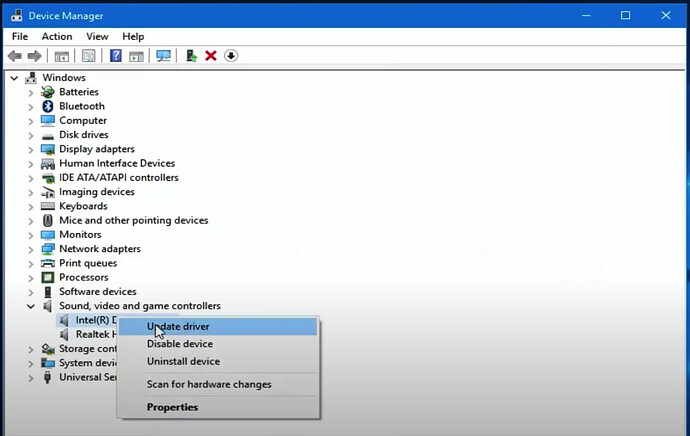Click the show/hide console tree toolbar icon
Viewport: 690px width, 436px height.
(x=62, y=56)
